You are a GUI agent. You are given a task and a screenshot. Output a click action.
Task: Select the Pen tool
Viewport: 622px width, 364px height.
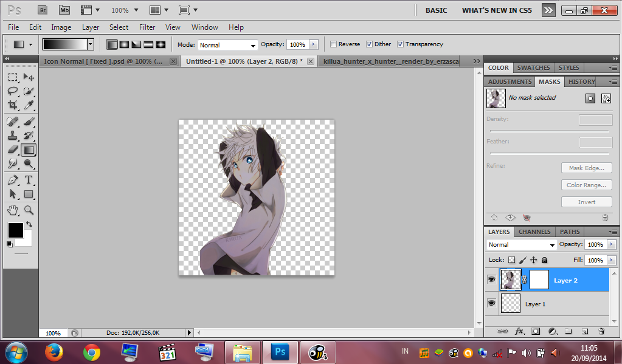pos(12,180)
